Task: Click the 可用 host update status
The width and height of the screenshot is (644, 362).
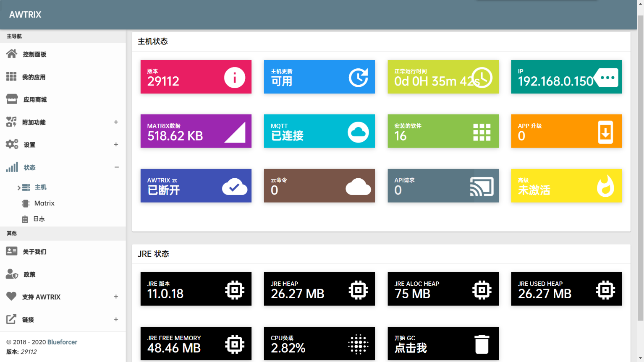Action: (x=281, y=81)
